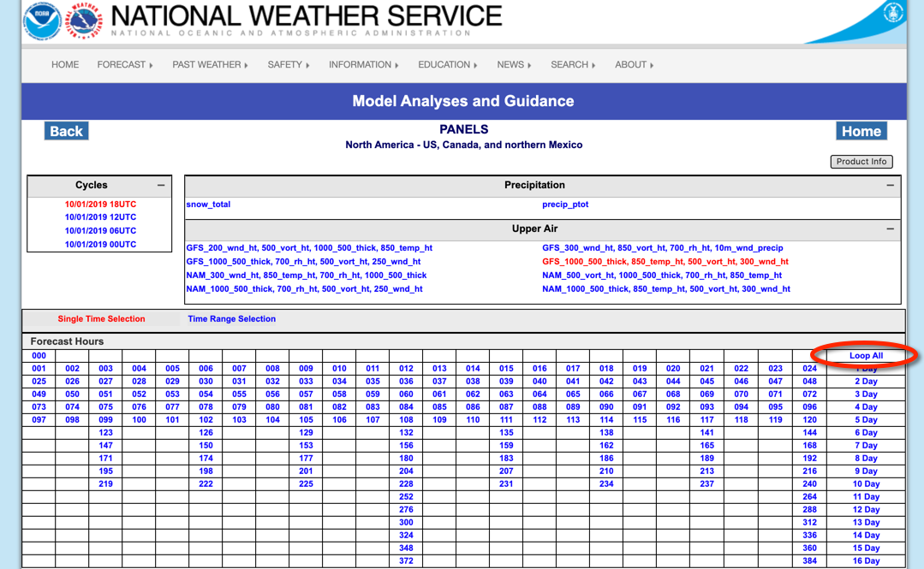
Task: Collapse the Upper Air section
Action: [x=890, y=228]
